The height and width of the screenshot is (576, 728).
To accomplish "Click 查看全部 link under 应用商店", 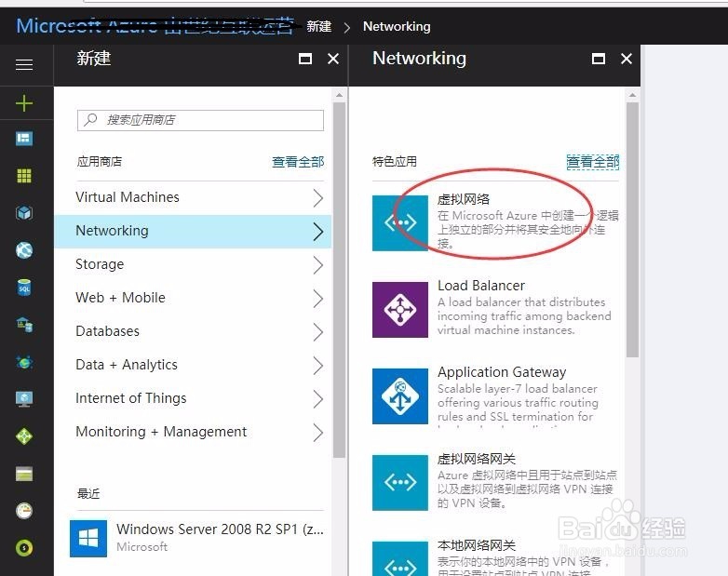I will click(x=298, y=162).
